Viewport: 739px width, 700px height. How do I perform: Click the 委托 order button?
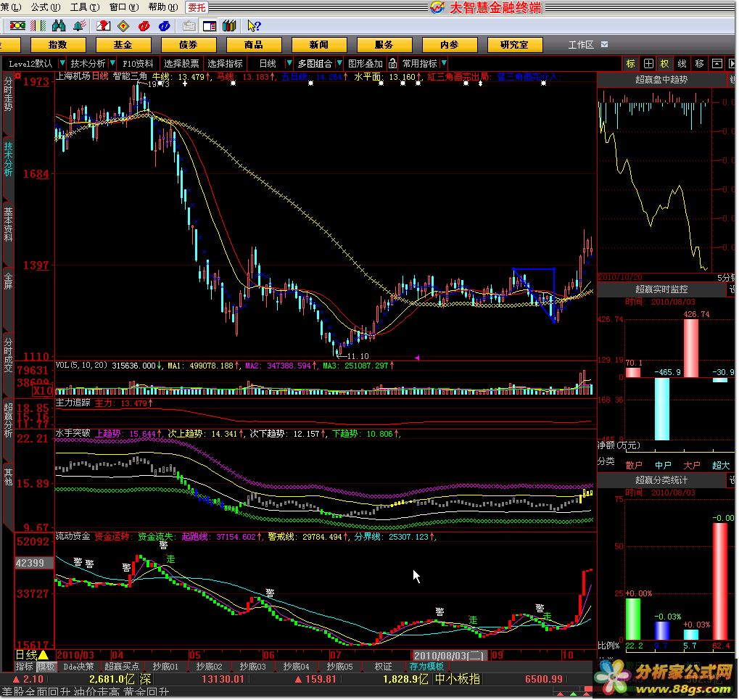(197, 7)
